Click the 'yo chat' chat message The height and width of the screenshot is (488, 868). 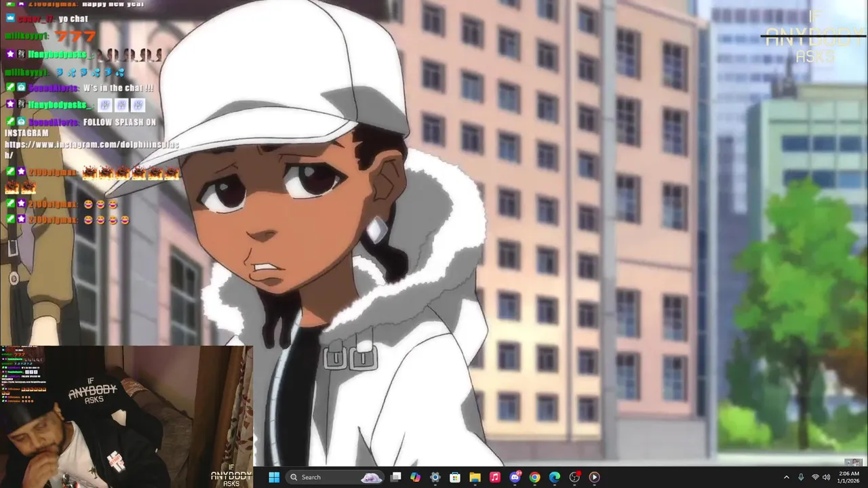(73, 19)
